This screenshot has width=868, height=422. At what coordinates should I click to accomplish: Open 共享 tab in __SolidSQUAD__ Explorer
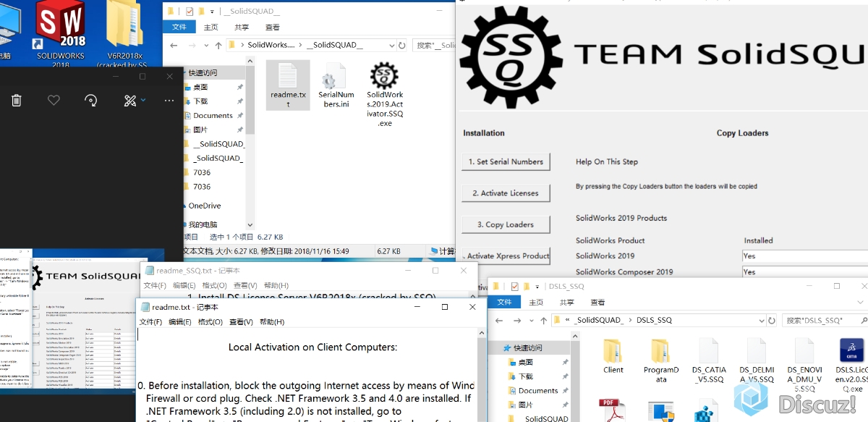[242, 28]
